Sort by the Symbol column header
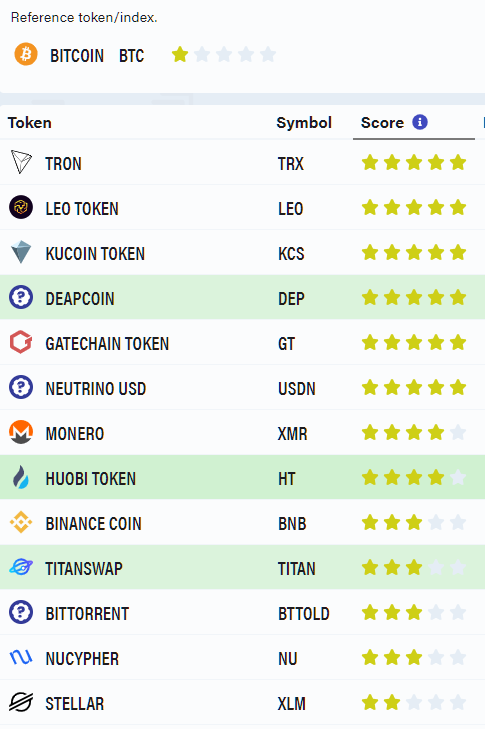This screenshot has height=729, width=485. point(304,123)
